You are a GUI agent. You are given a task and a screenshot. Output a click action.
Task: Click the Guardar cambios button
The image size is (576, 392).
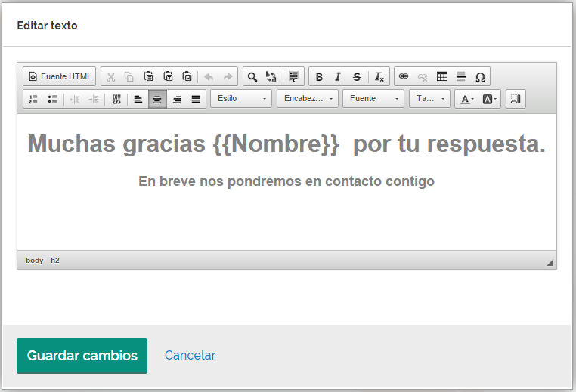pyautogui.click(x=82, y=356)
